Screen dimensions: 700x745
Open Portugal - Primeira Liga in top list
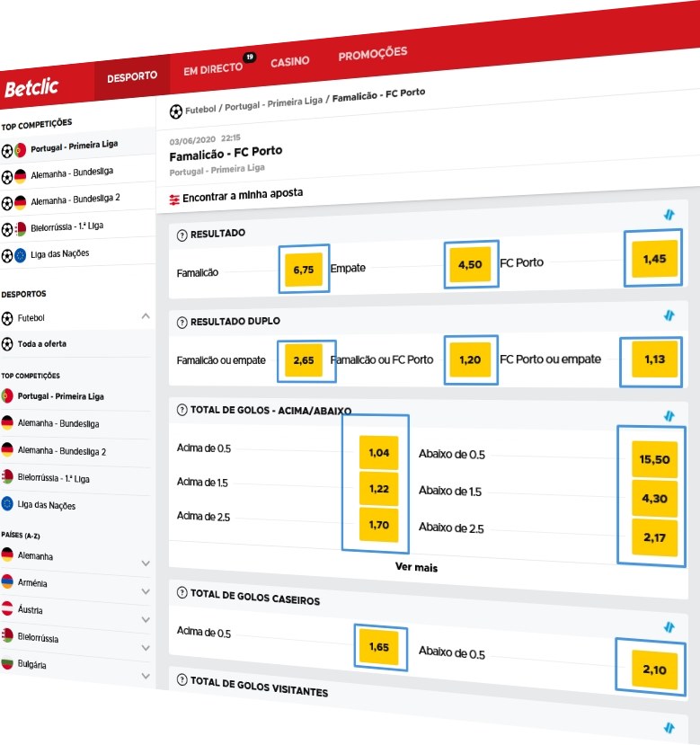click(75, 146)
